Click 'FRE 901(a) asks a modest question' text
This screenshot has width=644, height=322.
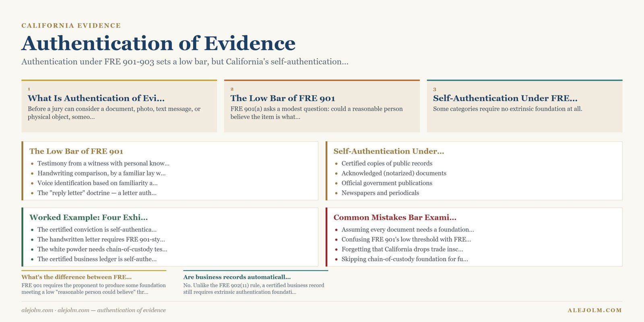316,113
